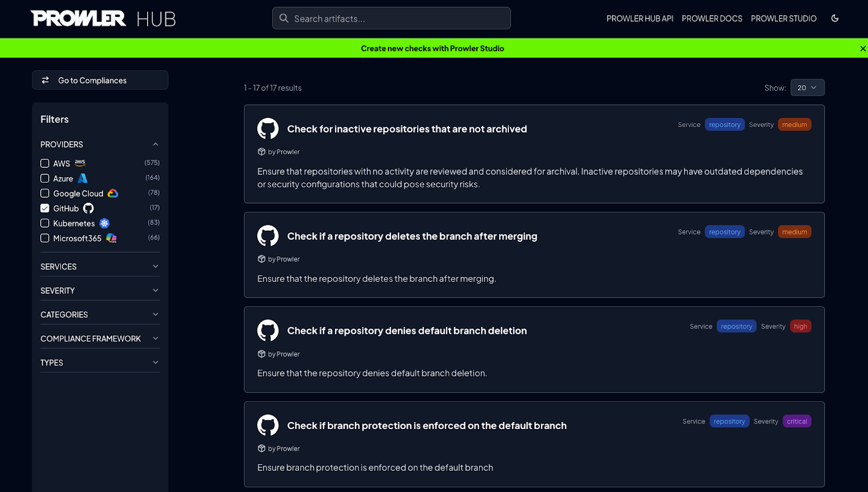Open PROWLER STUDIO nav link
This screenshot has width=868, height=492.
click(783, 18)
